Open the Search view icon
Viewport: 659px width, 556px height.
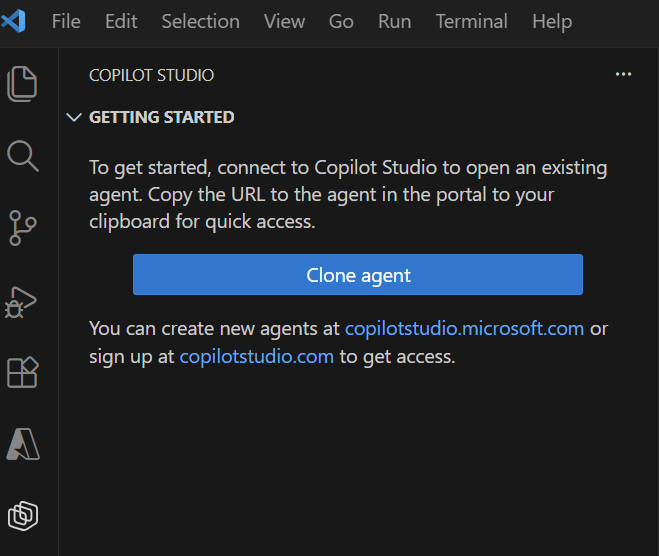tap(22, 155)
